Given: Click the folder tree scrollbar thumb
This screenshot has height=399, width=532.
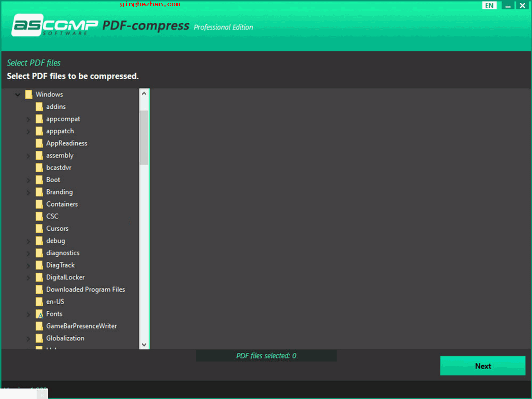Looking at the screenshot, I should pyautogui.click(x=144, y=138).
